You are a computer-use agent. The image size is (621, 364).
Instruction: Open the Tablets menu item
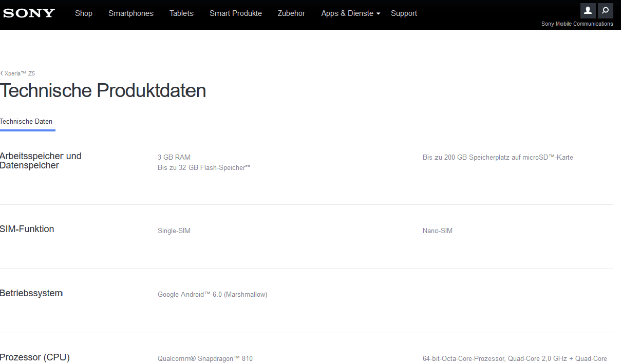181,13
